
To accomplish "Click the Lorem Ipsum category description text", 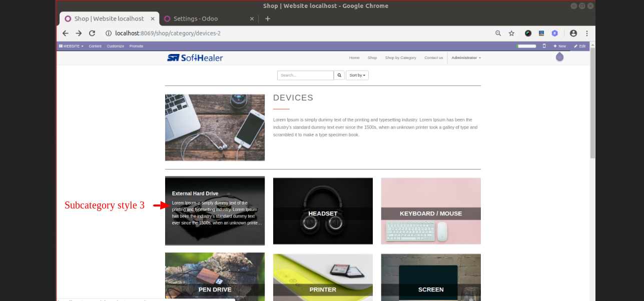I will [375, 127].
